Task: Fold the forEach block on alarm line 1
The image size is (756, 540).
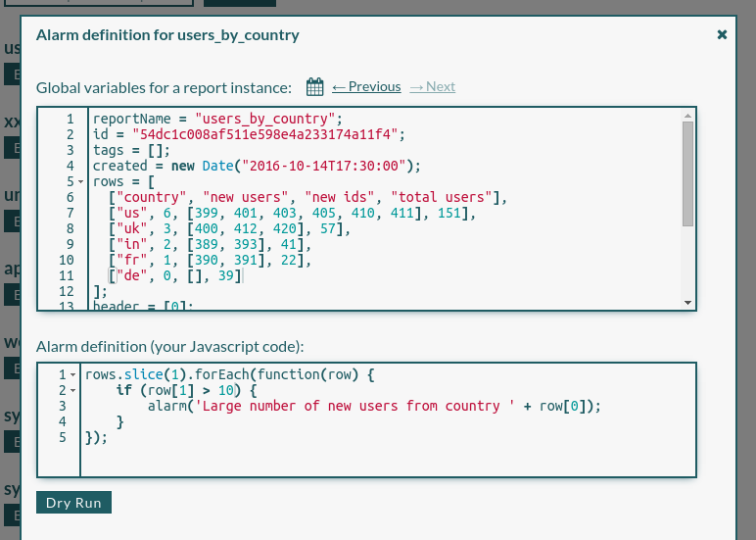Action: tap(72, 375)
